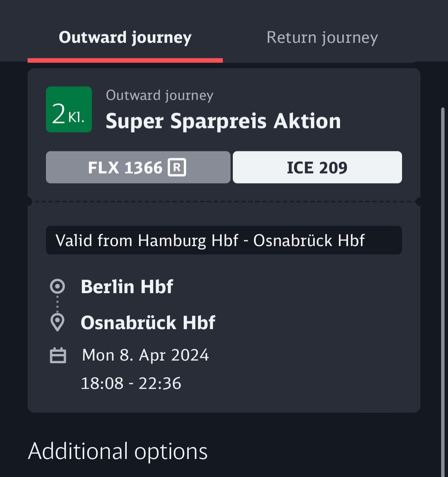Click the dotted line between station icons
The image size is (448, 477).
pyautogui.click(x=57, y=304)
